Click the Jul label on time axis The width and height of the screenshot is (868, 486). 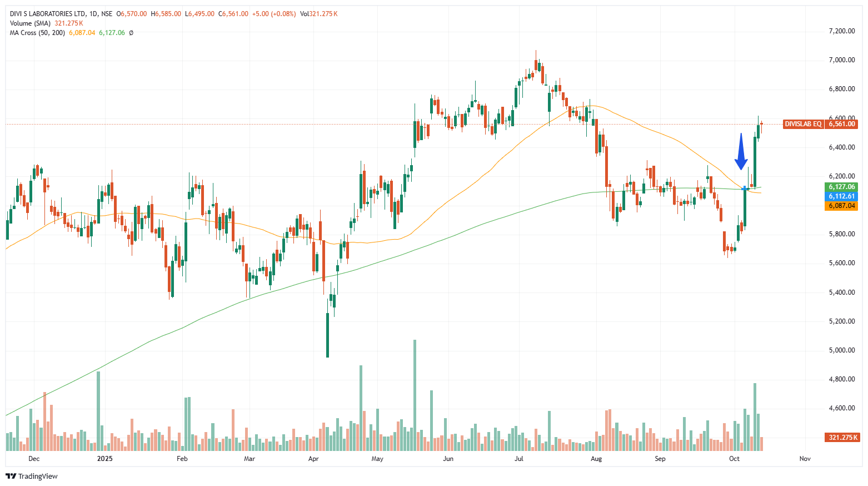click(x=519, y=459)
